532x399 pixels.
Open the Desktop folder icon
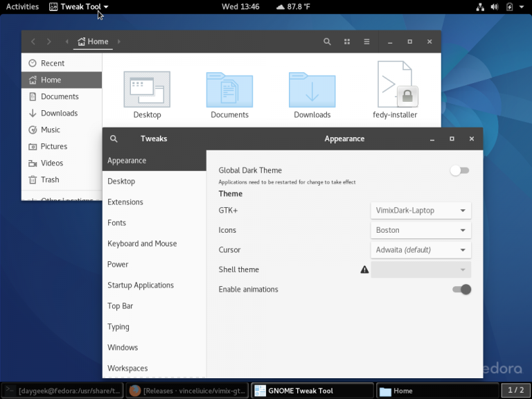click(x=147, y=90)
